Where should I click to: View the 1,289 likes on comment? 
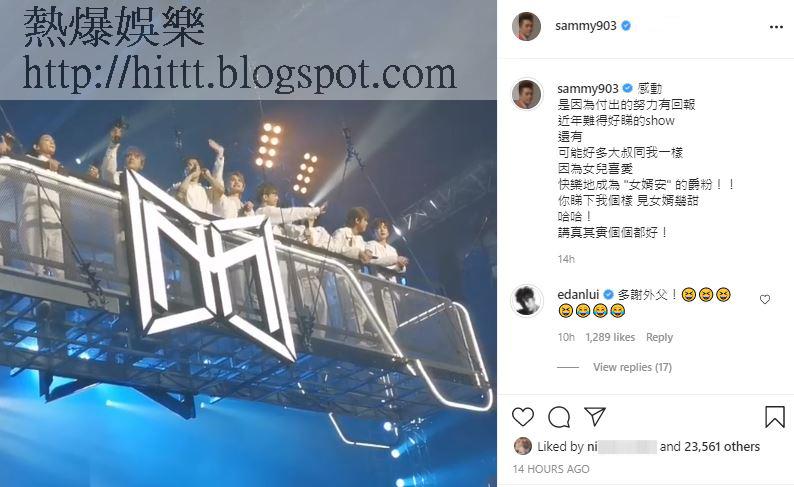tap(610, 337)
